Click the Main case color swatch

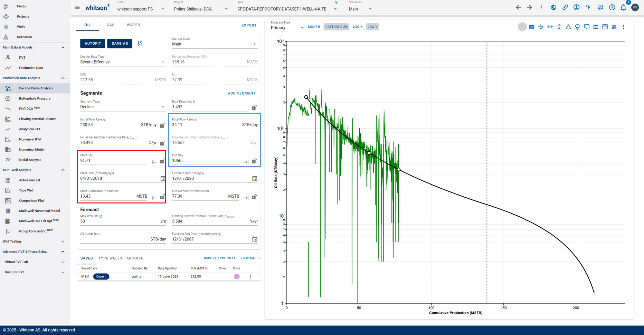pyautogui.click(x=237, y=277)
